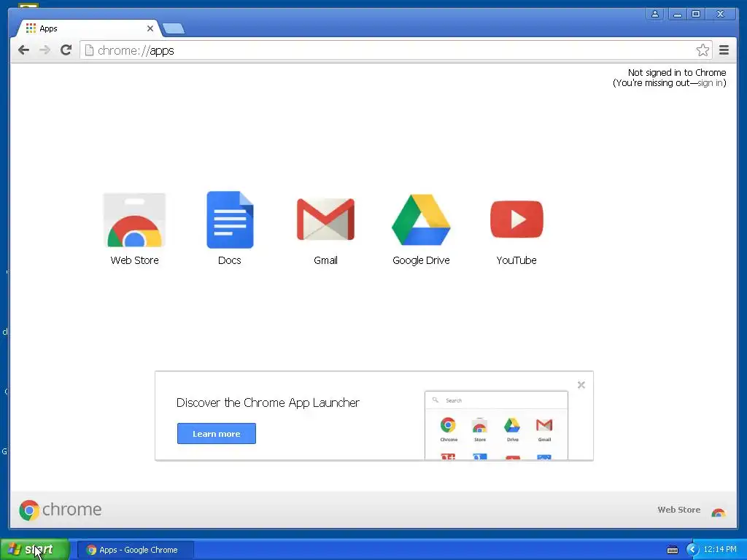The width and height of the screenshot is (747, 560).
Task: Click the 12:14 PM clock
Action: 720,549
